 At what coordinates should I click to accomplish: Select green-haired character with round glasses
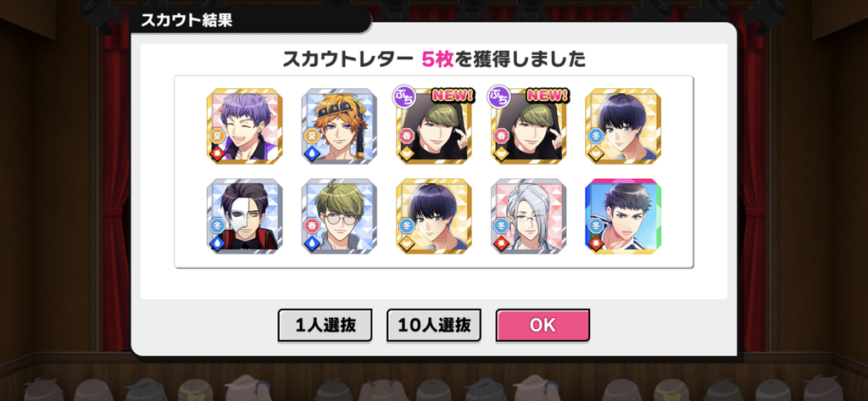tap(339, 216)
